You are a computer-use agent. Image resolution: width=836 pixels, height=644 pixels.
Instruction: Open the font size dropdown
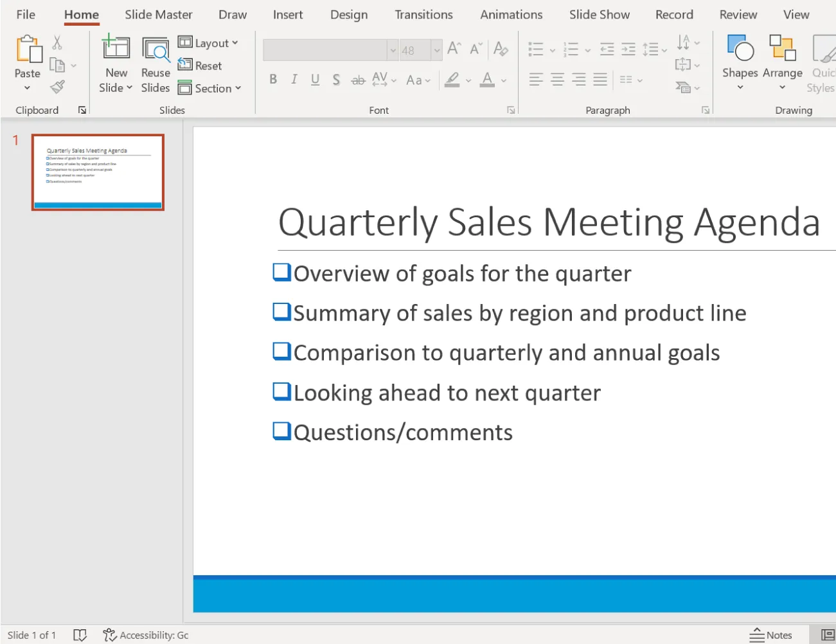coord(437,49)
